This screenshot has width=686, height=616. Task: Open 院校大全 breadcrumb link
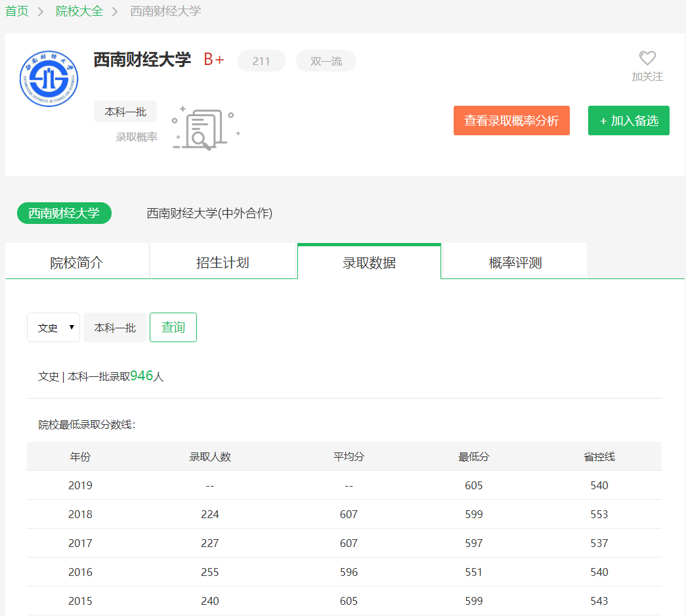(79, 11)
